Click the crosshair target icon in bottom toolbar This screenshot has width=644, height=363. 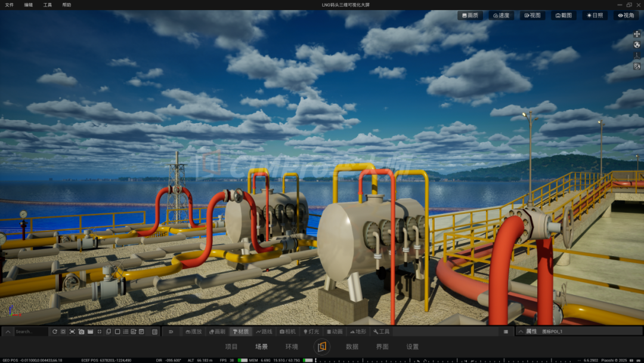point(100,331)
